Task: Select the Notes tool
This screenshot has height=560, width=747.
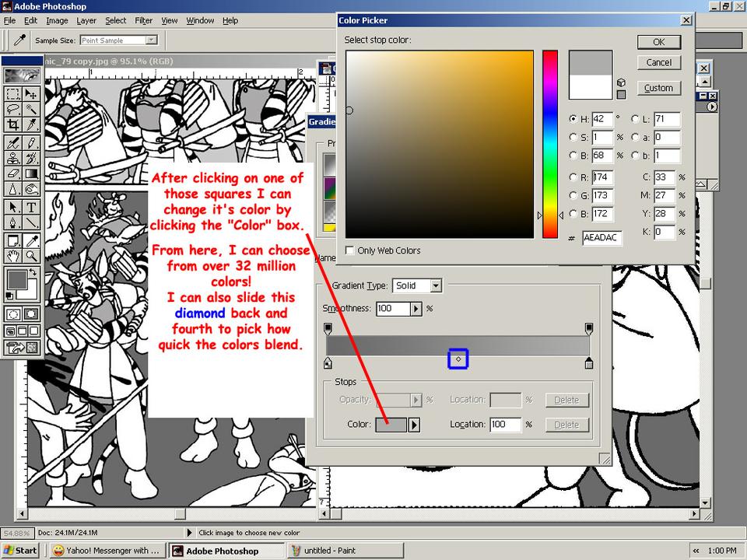Action: point(13,240)
